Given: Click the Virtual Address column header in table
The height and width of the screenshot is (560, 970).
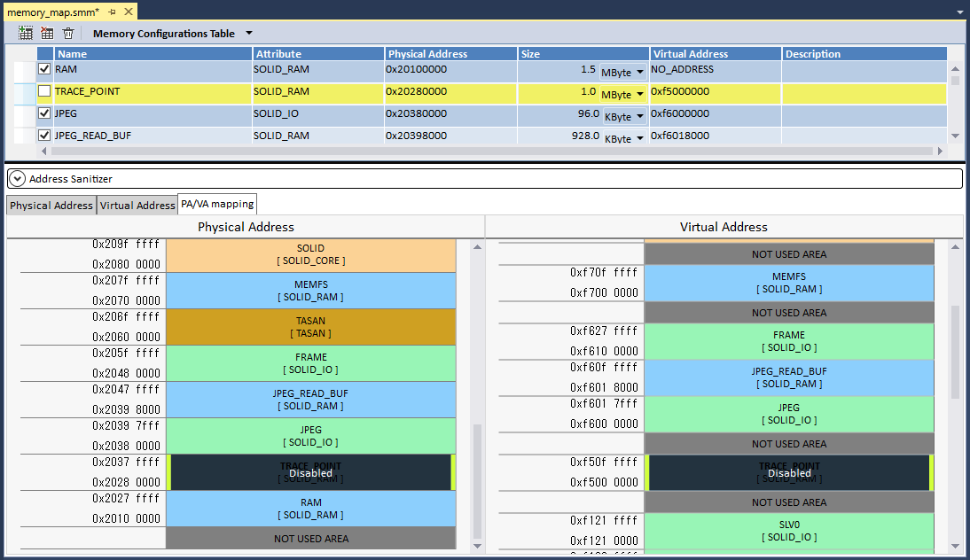Looking at the screenshot, I should pyautogui.click(x=716, y=54).
